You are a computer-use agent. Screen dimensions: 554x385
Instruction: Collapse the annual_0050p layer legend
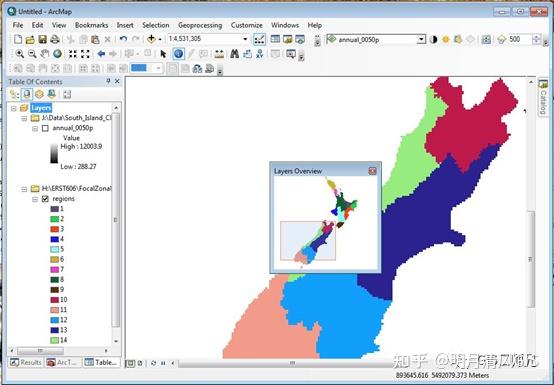pos(35,129)
